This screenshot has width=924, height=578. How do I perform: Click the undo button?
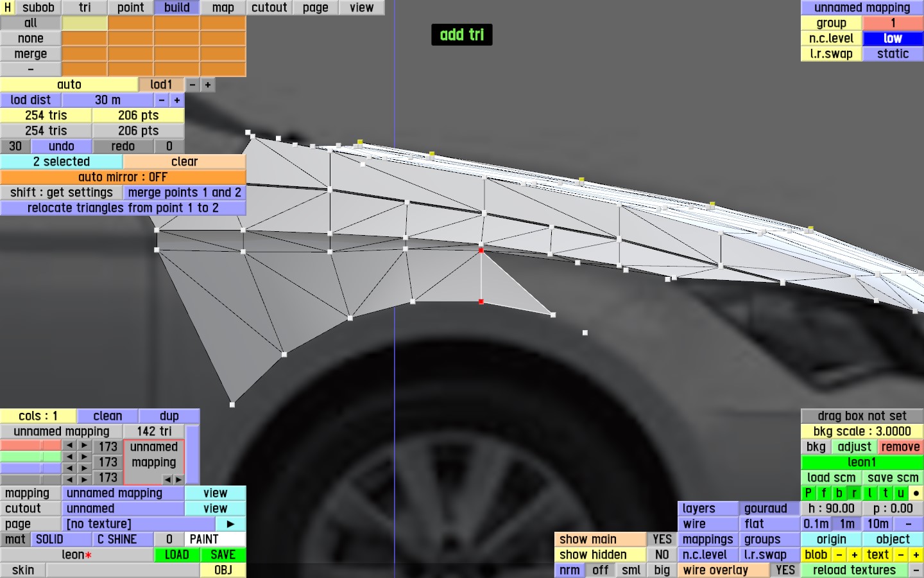(62, 146)
